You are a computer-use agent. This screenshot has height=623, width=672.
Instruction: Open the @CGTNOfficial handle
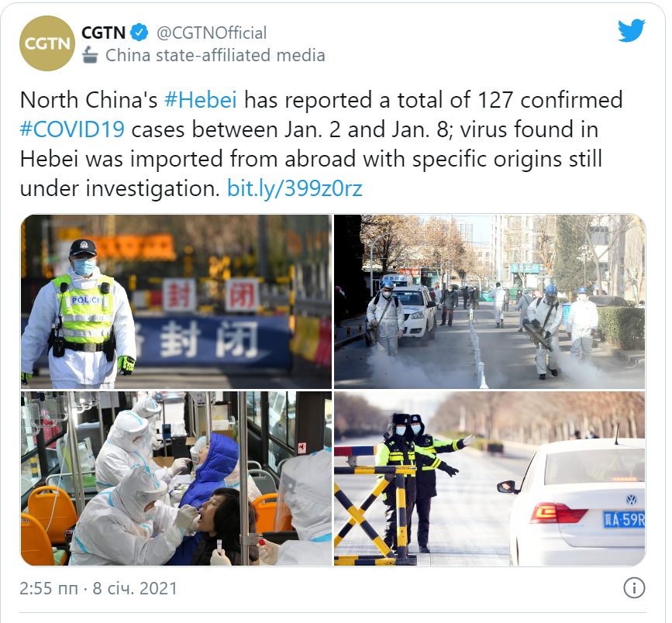212,33
